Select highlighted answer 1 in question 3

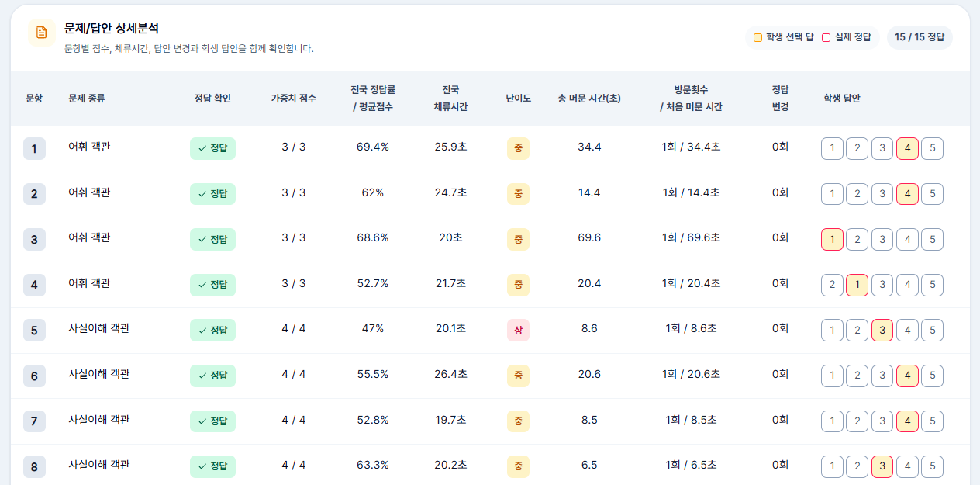tap(832, 240)
